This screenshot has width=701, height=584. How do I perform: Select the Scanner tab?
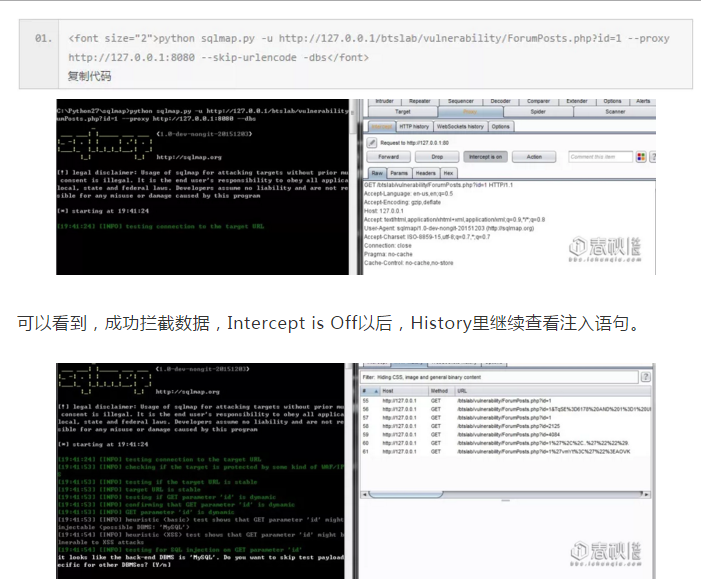pyautogui.click(x=615, y=111)
